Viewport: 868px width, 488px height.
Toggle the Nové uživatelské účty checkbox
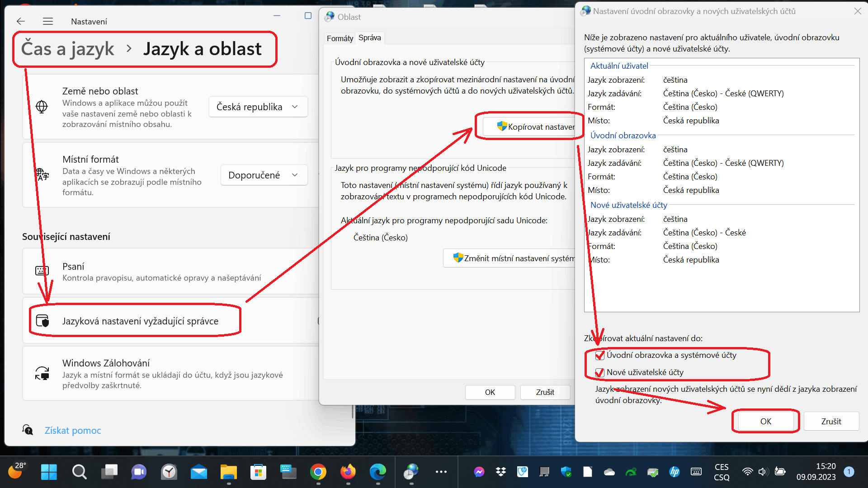[600, 373]
